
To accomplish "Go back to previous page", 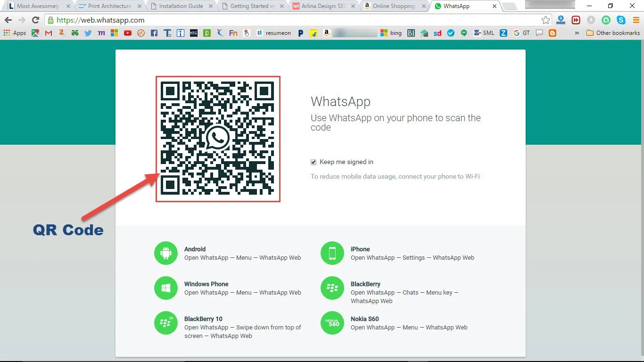I will 8,20.
